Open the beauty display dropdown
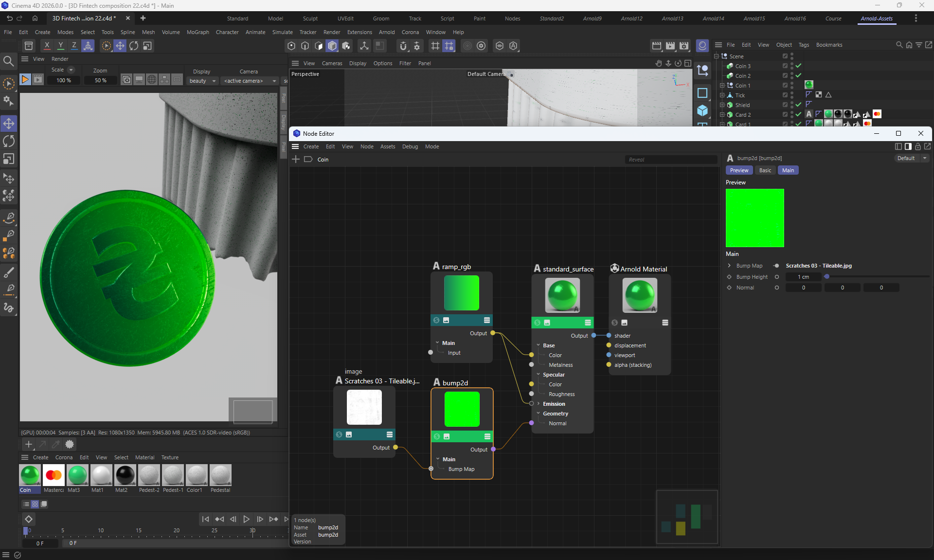 [x=202, y=81]
